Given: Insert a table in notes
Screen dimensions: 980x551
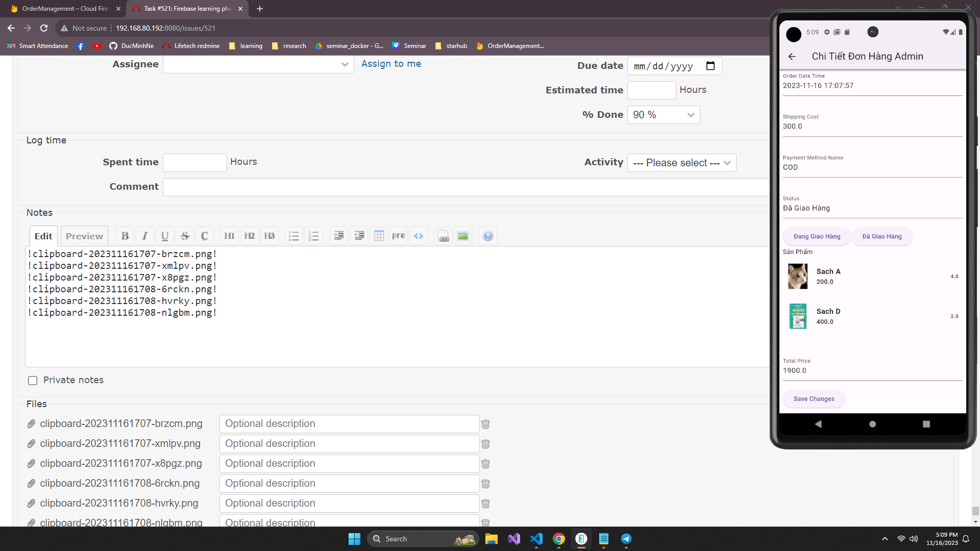Looking at the screenshot, I should pos(379,236).
